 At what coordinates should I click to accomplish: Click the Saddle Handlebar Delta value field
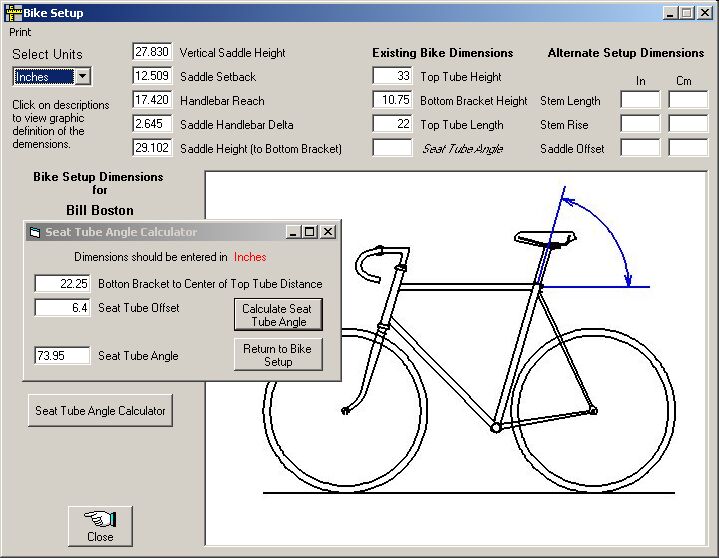(152, 124)
